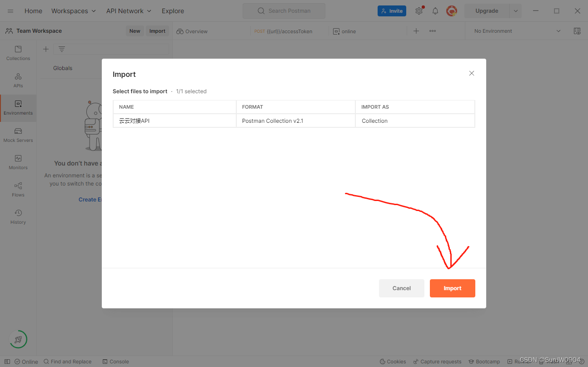Click the orange Import button in dialog
The height and width of the screenshot is (367, 588).
pyautogui.click(x=452, y=288)
